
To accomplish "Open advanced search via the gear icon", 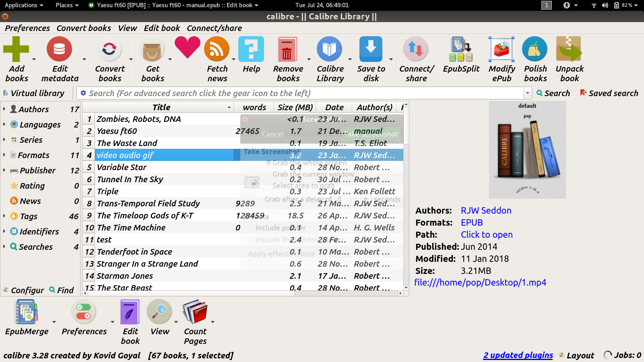I will point(83,93).
